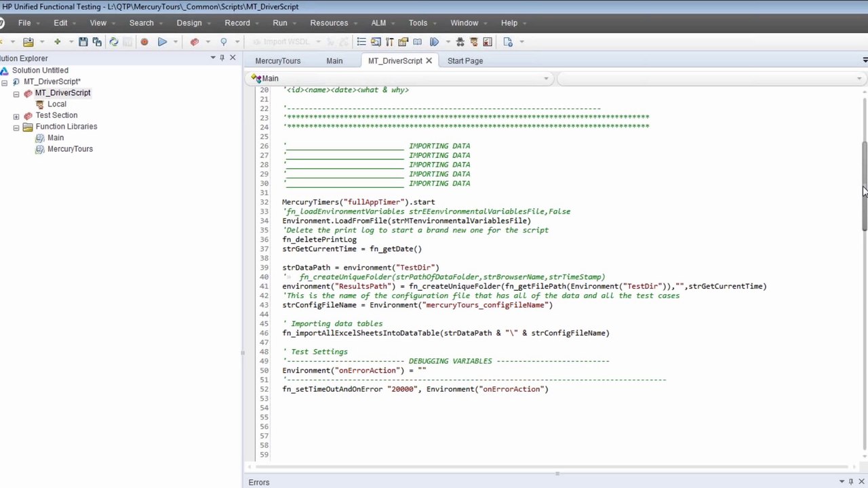
Task: Open the File menu
Action: 24,23
